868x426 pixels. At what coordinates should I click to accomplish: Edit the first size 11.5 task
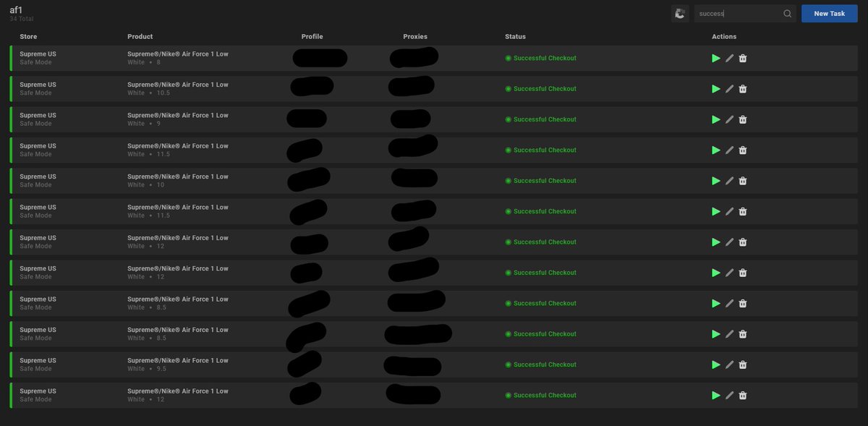[729, 150]
